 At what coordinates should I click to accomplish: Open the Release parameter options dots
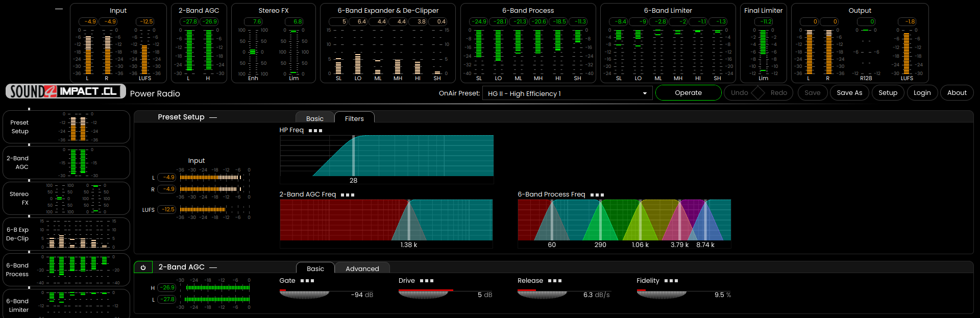click(x=555, y=281)
